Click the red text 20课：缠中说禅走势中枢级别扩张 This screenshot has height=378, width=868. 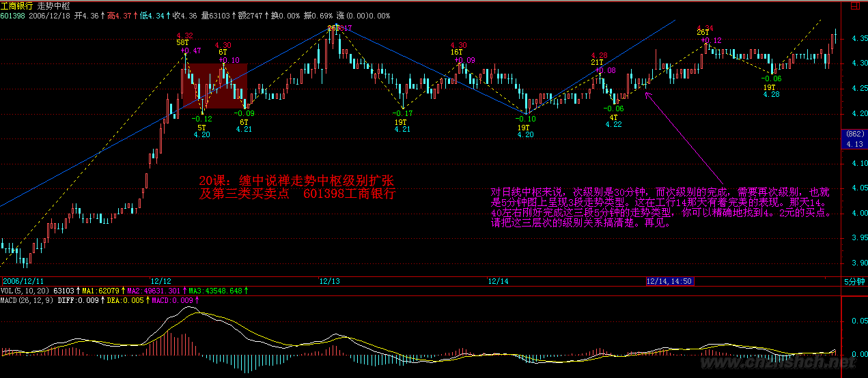coord(296,181)
